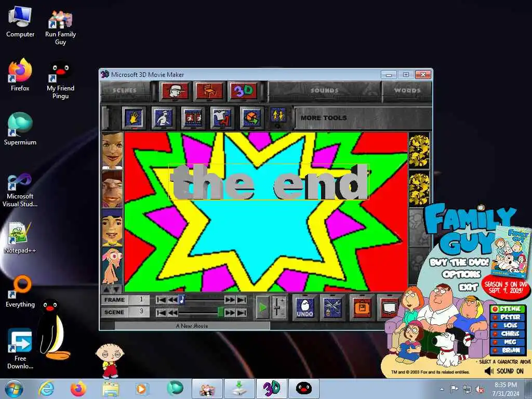Switch to 3D Movie Maker taskbar button

coord(272,389)
